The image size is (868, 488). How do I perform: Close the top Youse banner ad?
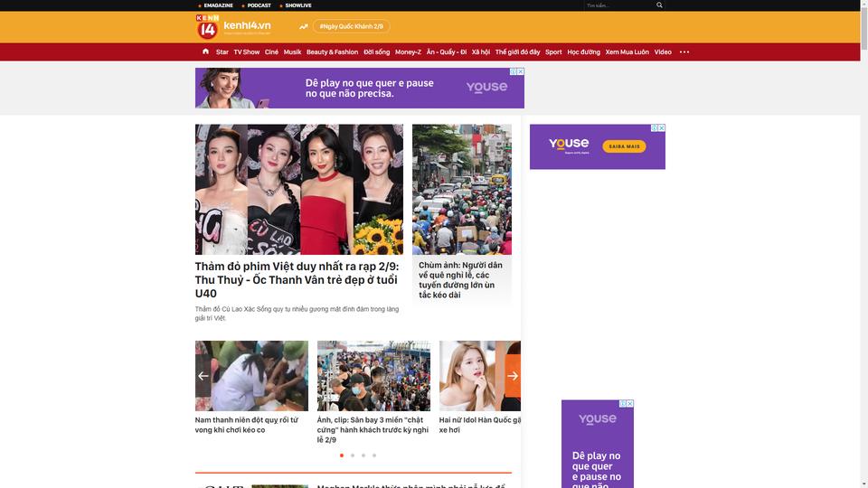pos(521,72)
